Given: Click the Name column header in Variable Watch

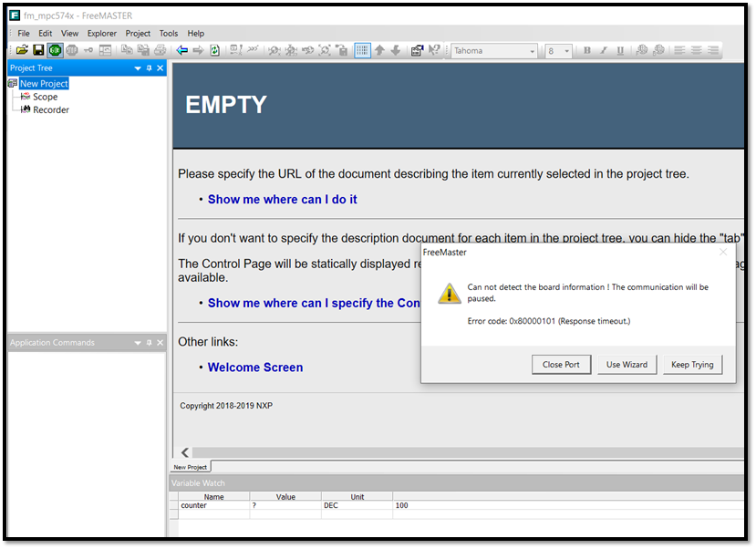Looking at the screenshot, I should [214, 497].
